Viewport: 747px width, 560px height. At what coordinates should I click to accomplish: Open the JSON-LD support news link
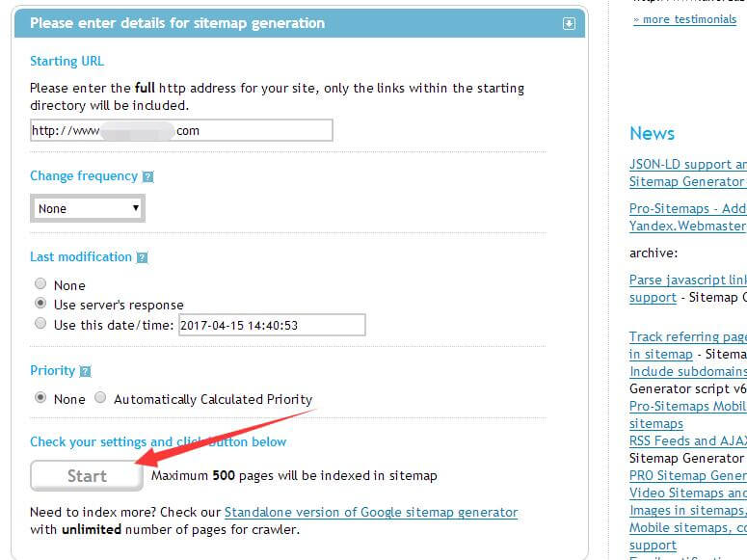[x=687, y=164]
